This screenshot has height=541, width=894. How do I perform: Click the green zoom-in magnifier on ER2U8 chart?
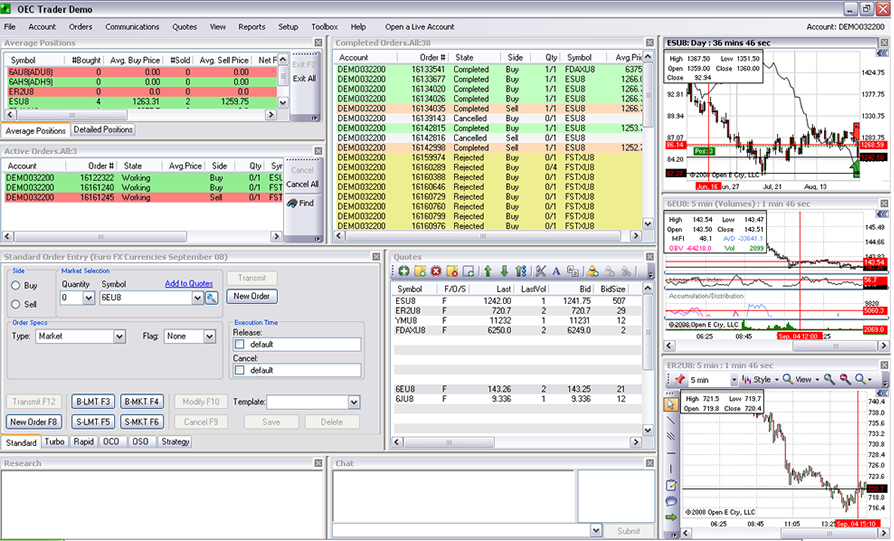click(x=829, y=379)
